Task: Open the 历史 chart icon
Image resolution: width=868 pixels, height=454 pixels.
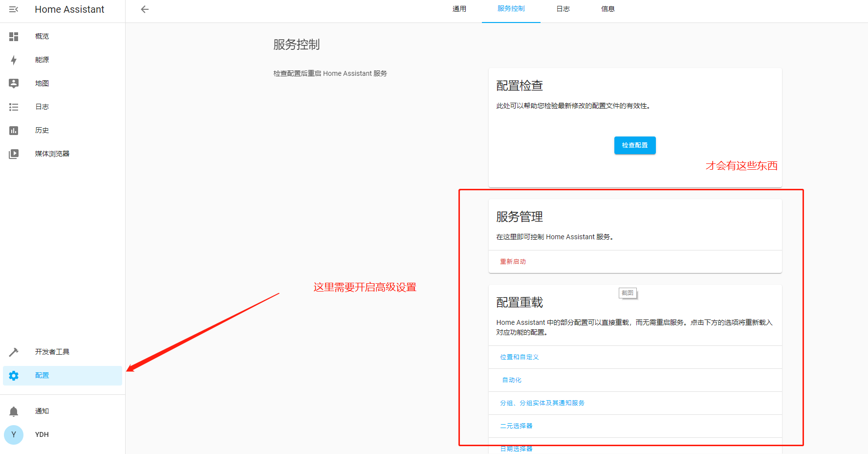Action: pyautogui.click(x=14, y=131)
